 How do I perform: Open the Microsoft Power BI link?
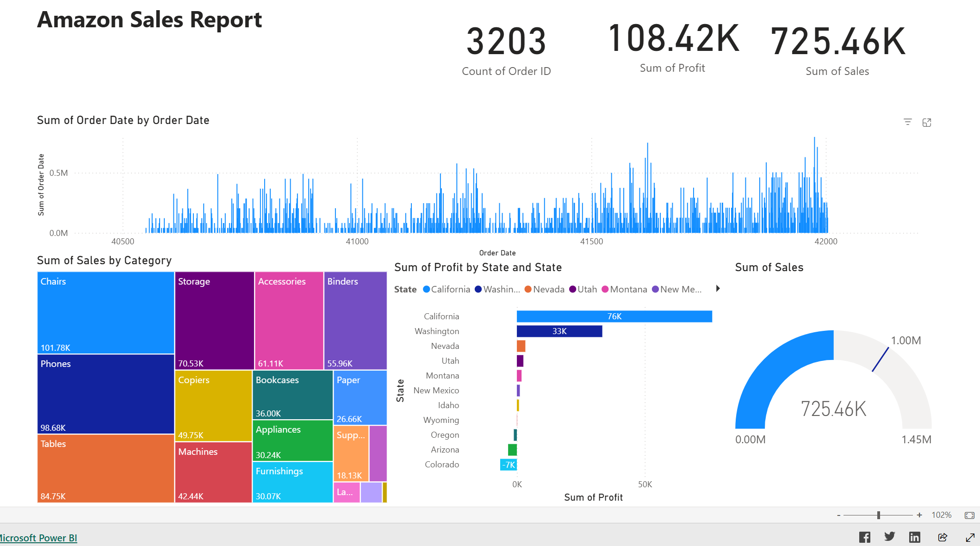point(38,538)
